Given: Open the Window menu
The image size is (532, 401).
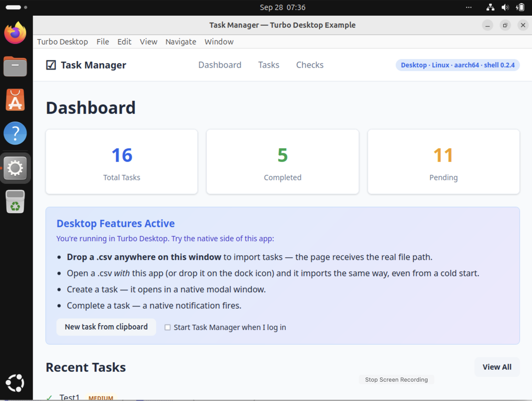Looking at the screenshot, I should click(219, 42).
